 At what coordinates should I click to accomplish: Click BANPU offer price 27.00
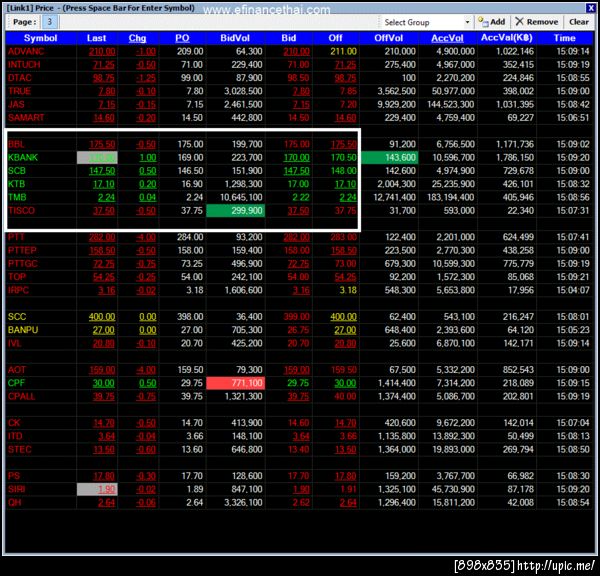[345, 330]
